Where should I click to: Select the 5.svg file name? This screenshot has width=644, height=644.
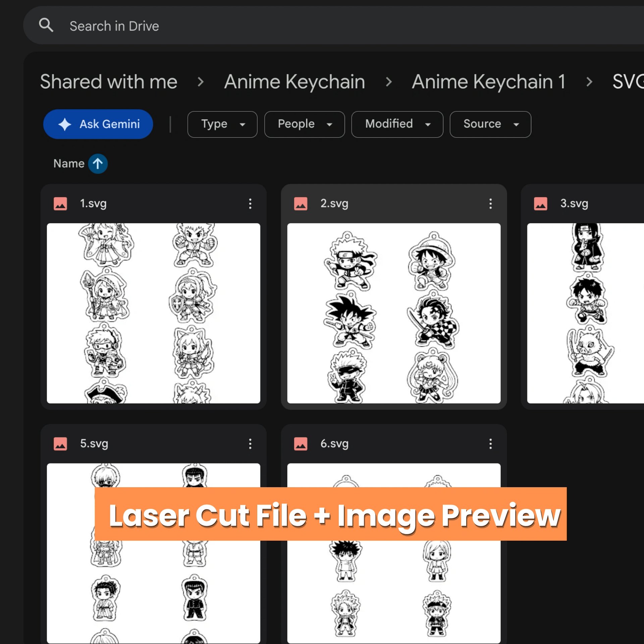point(94,443)
